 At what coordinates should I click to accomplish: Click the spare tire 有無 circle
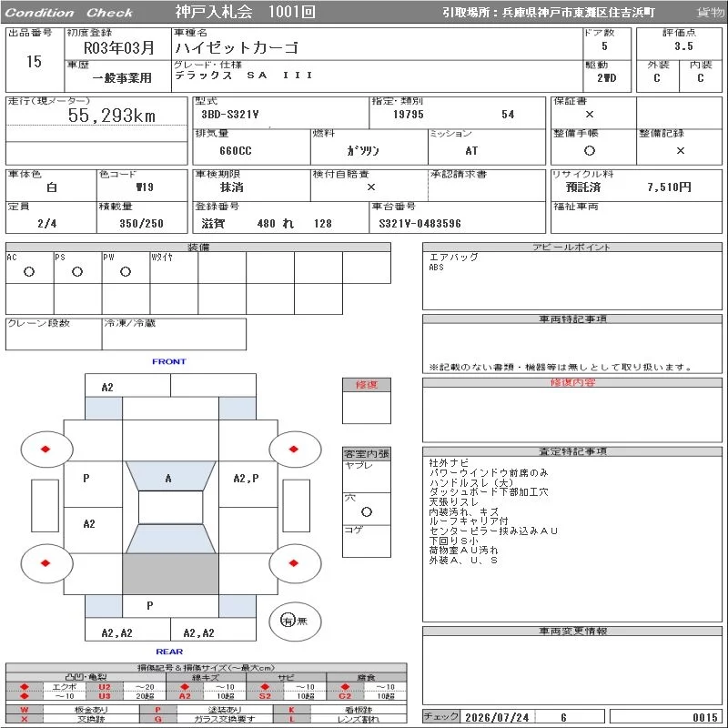(x=295, y=621)
